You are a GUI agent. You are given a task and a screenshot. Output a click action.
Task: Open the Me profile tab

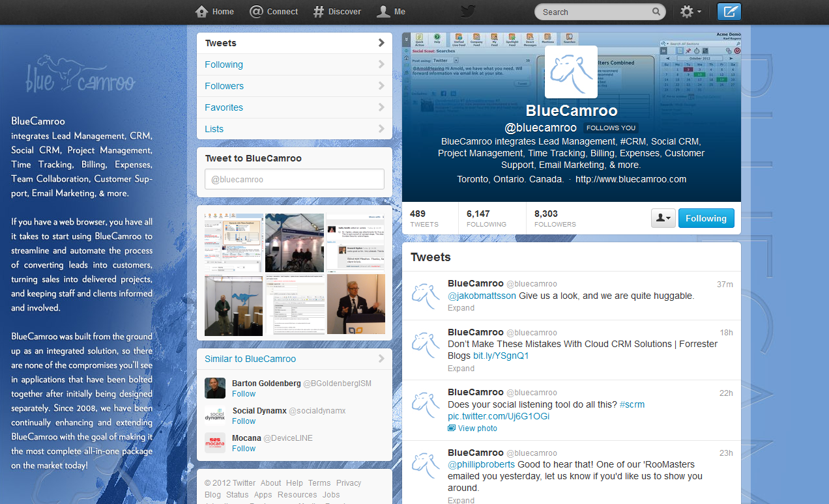pos(392,12)
